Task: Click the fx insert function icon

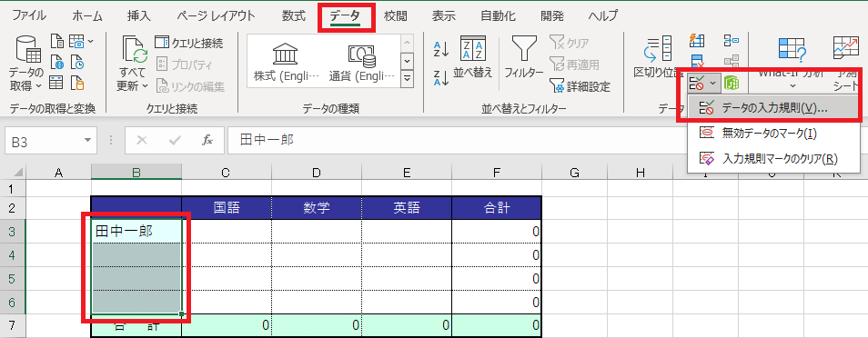Action: pos(207,141)
